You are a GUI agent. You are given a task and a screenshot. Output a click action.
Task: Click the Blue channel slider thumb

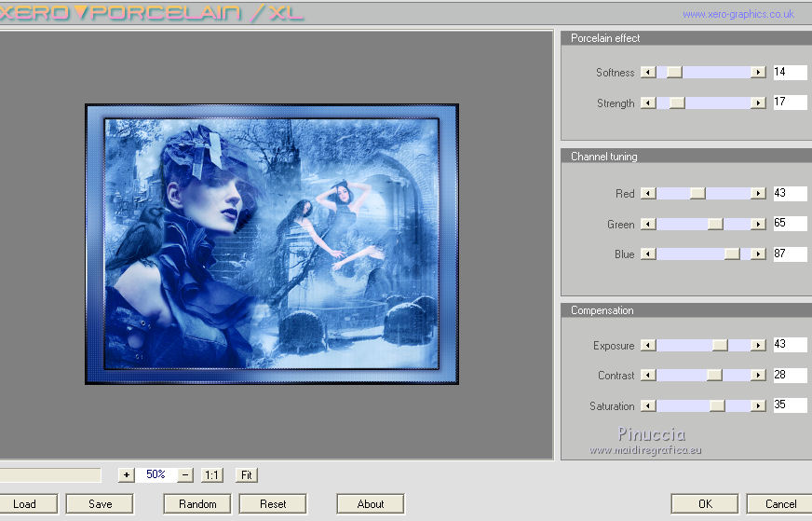pyautogui.click(x=732, y=254)
